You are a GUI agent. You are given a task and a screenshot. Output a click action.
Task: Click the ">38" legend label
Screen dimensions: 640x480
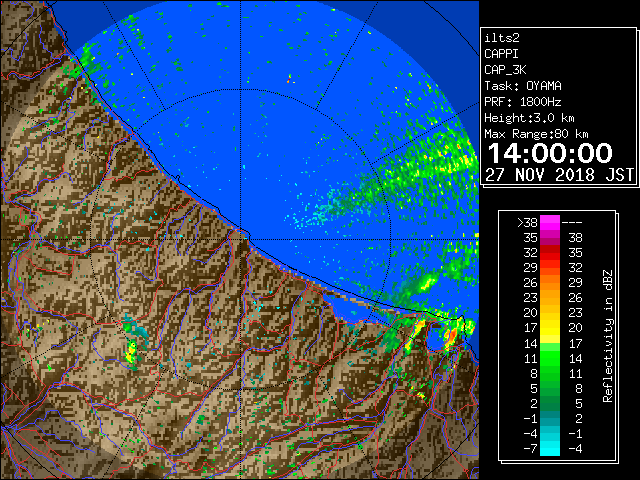[528, 223]
